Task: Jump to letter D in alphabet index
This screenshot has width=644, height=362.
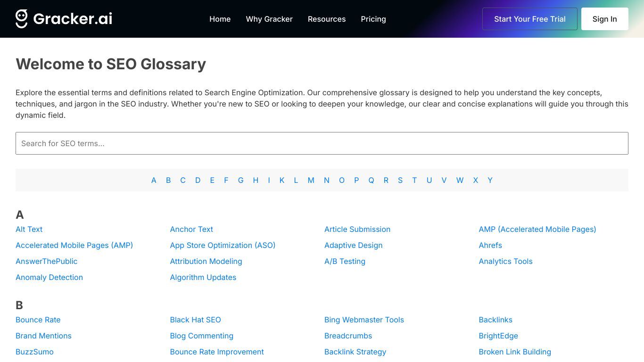Action: [198, 180]
